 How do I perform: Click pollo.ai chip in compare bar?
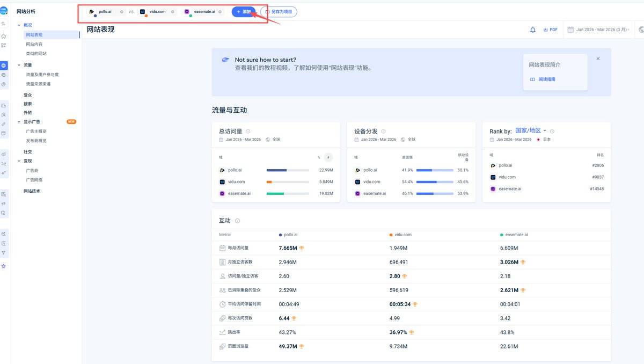coord(105,11)
